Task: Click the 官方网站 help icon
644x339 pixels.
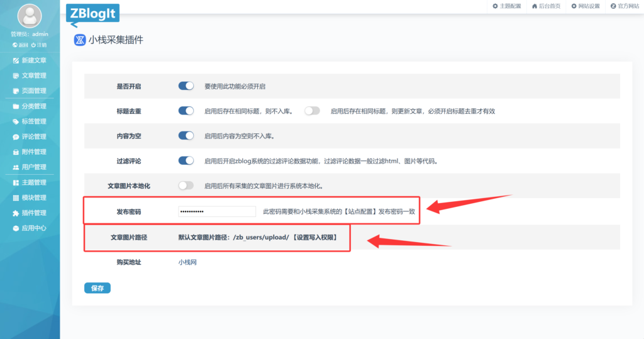Action: (613, 6)
